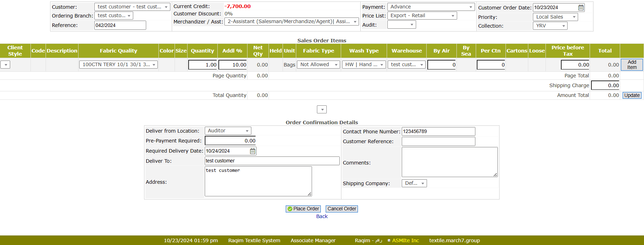The image size is (644, 245).
Task: Click the Cancel Order button
Action: 341,209
